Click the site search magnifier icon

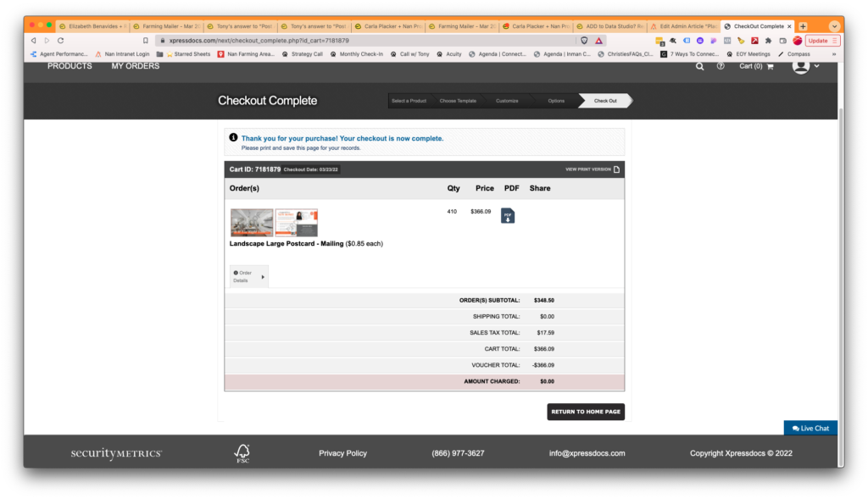(x=699, y=66)
